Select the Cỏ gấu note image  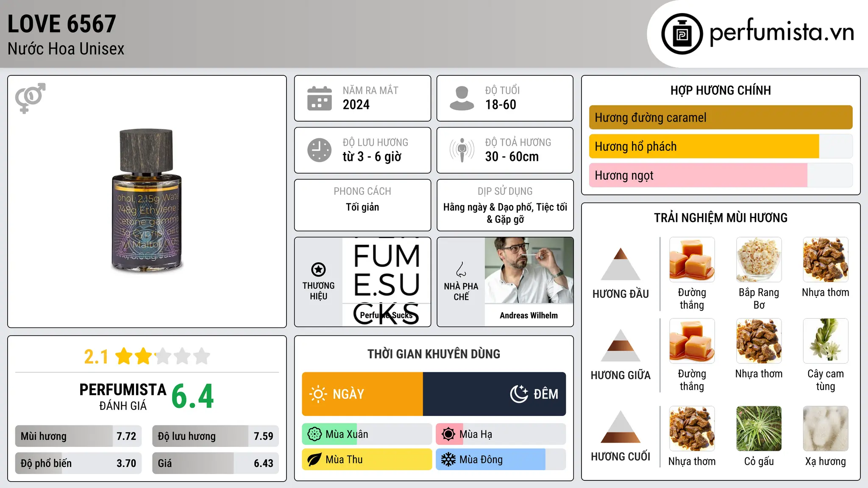point(759,429)
